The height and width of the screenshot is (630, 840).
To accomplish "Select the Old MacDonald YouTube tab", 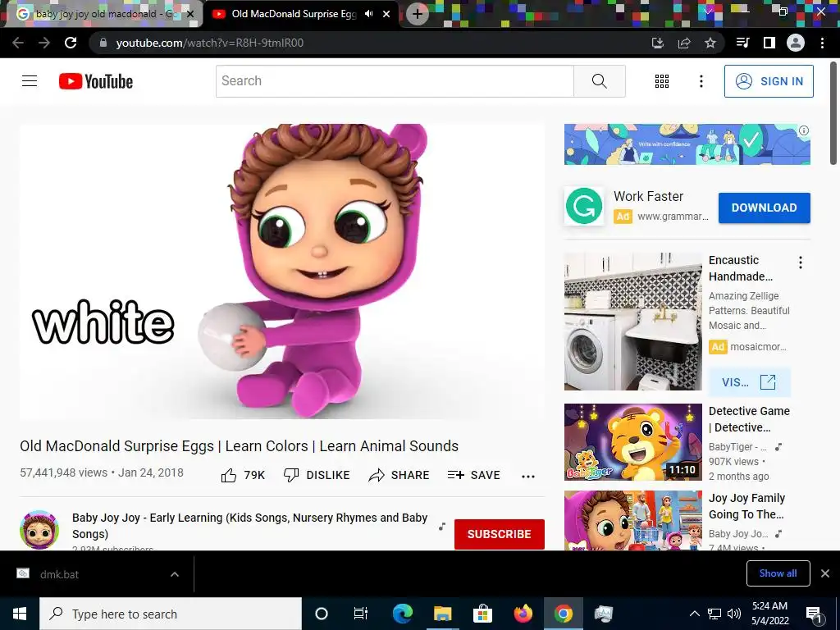I will click(294, 14).
